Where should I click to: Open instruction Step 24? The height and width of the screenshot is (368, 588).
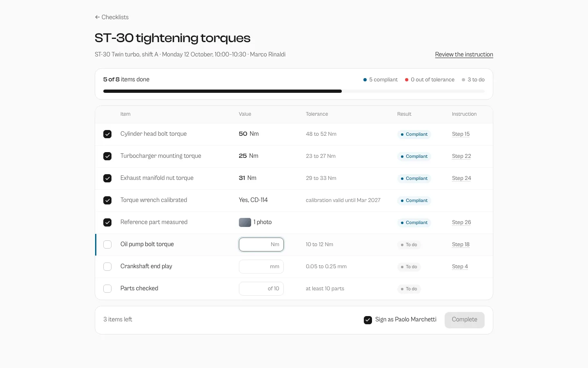(x=461, y=178)
